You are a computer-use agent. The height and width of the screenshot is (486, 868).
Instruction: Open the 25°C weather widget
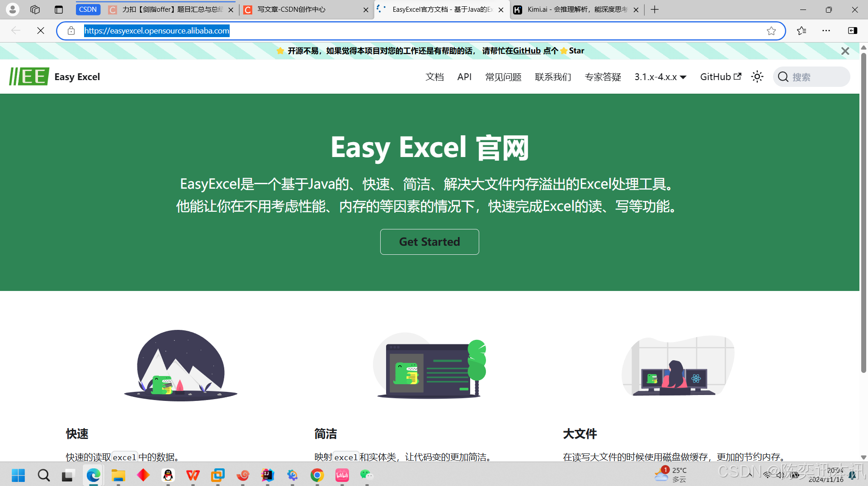click(670, 475)
